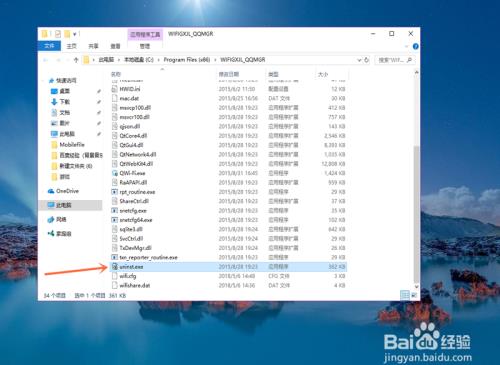500x365 pixels.
Task: Expand the Quick access tree node
Action: point(44,80)
